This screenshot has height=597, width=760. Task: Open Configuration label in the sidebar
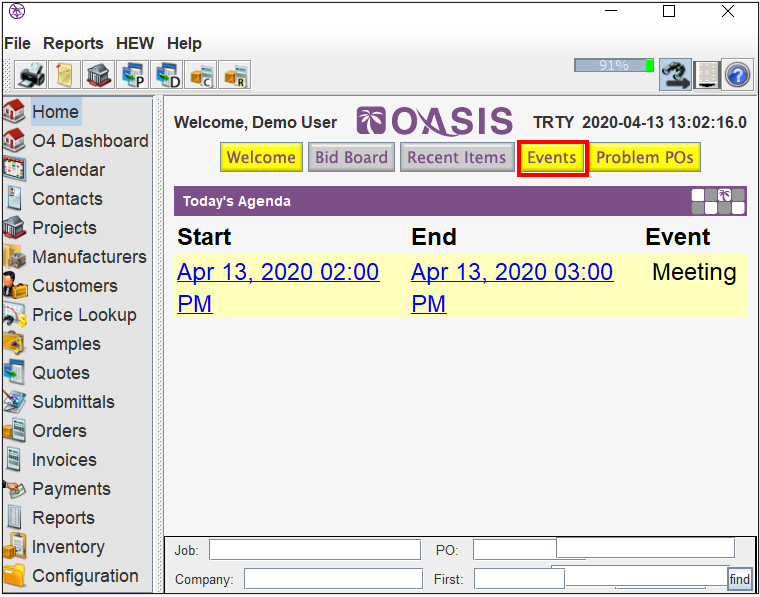(85, 576)
